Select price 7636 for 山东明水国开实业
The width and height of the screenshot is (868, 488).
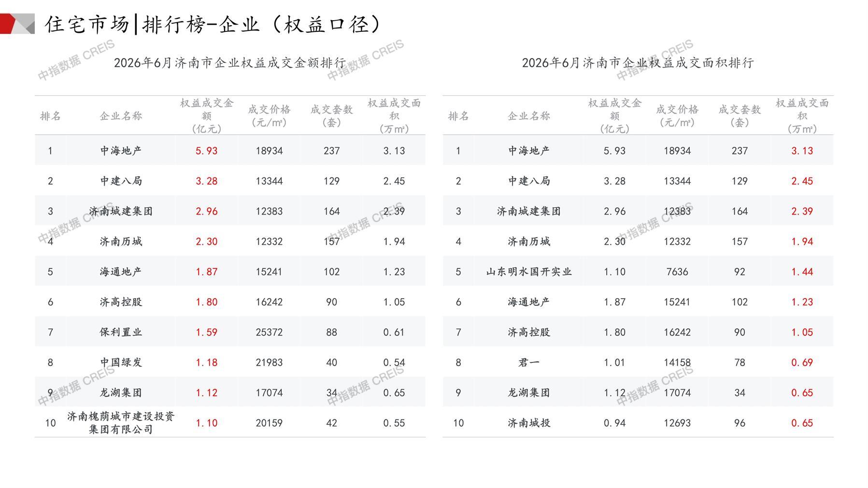point(677,272)
